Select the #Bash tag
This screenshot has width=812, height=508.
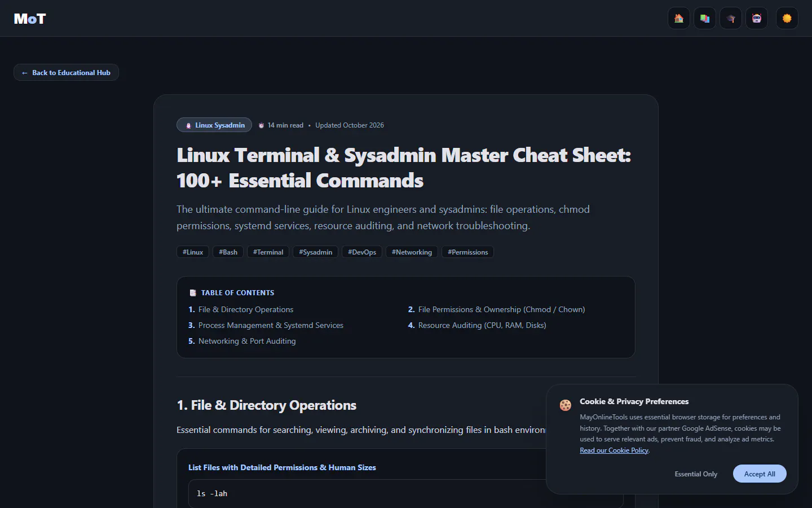[228, 252]
